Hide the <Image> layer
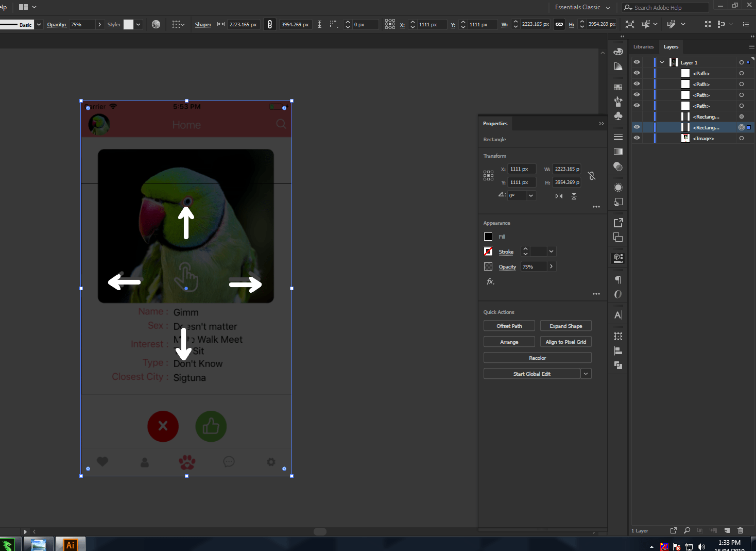 pos(637,138)
